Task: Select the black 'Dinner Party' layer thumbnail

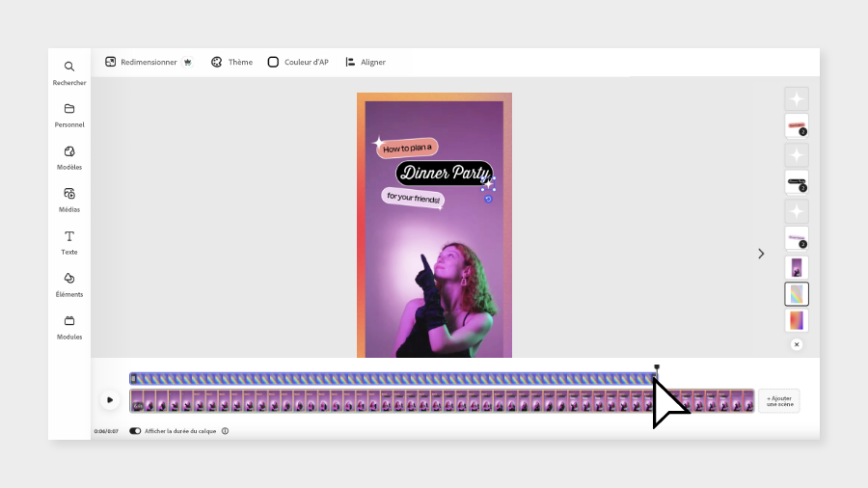Action: point(797,182)
